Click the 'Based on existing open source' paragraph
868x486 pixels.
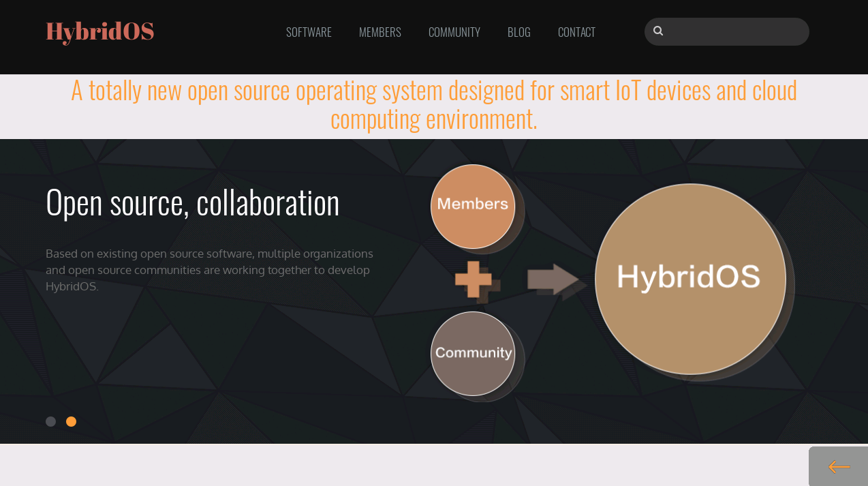210,270
